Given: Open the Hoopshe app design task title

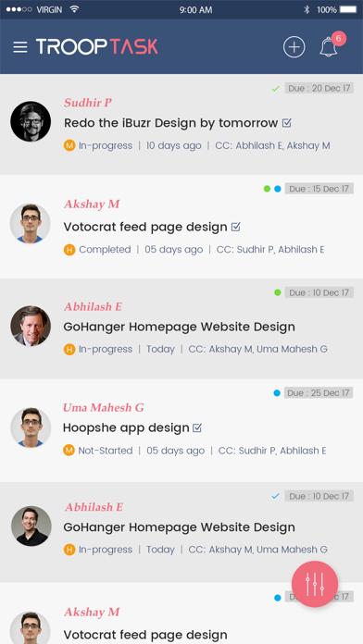Looking at the screenshot, I should click(x=126, y=428).
